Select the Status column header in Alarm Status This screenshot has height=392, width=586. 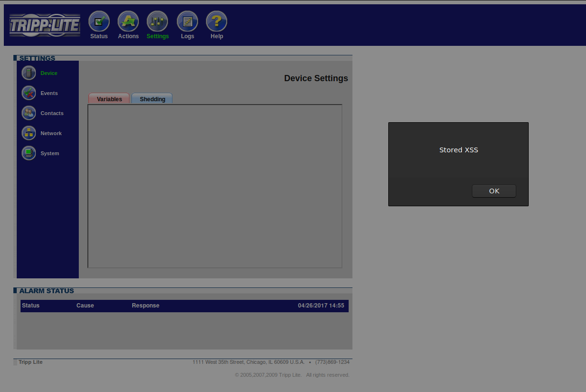[31, 306]
